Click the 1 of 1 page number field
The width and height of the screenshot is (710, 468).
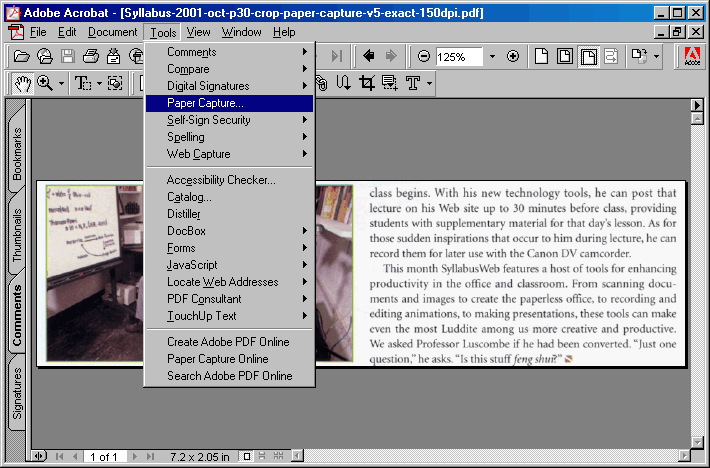(103, 456)
